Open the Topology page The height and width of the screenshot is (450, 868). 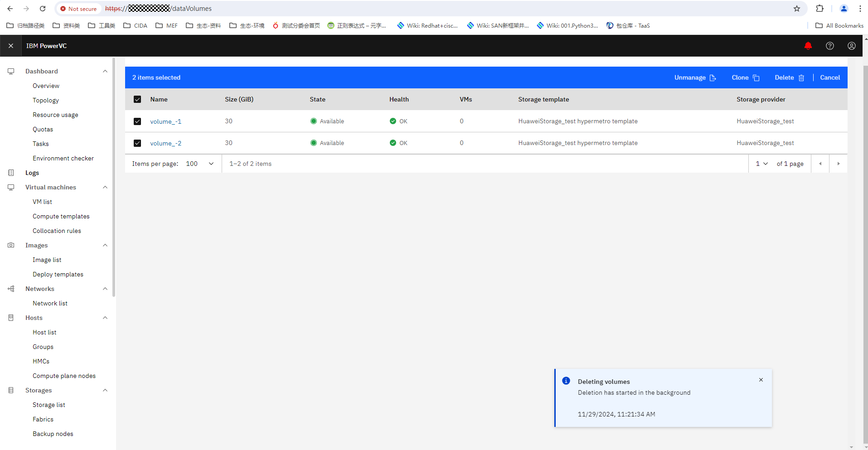click(x=46, y=100)
